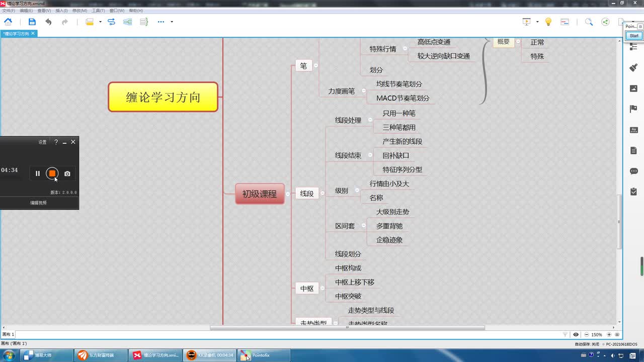Click the green share icon
The image size is (644, 362).
[605, 22]
